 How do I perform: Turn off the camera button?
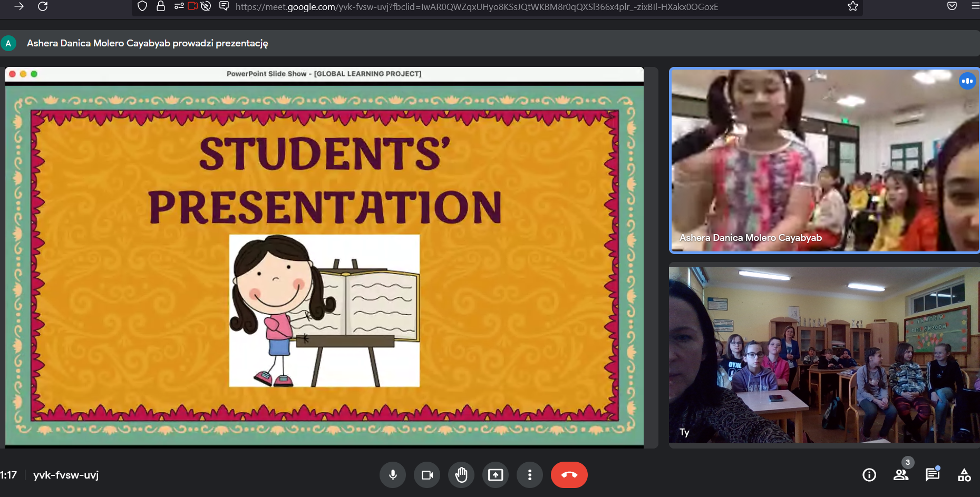(427, 475)
